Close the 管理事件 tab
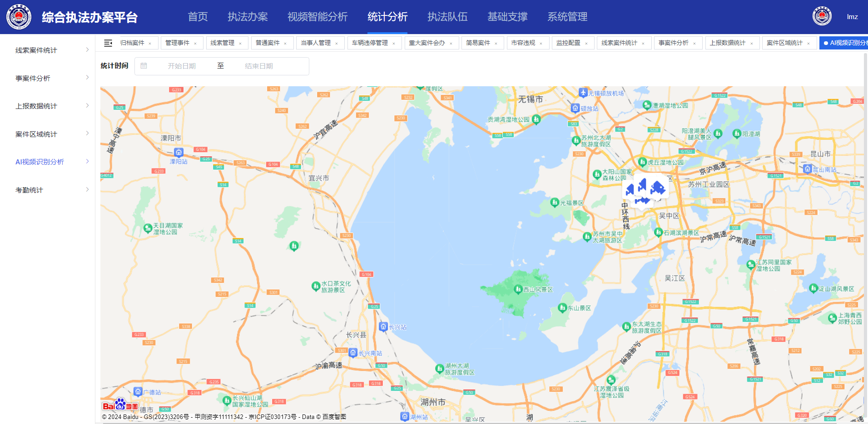 195,44
